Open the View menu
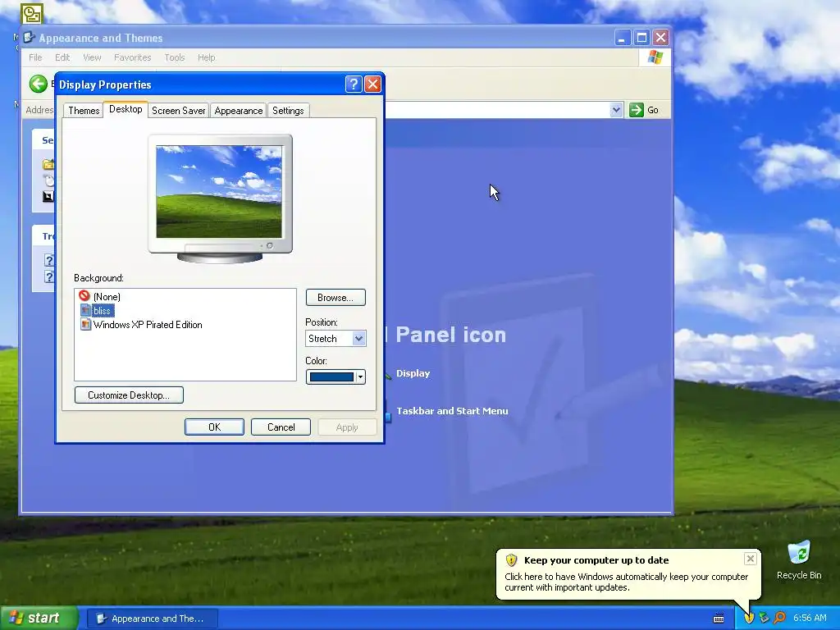840x630 pixels. click(x=92, y=57)
